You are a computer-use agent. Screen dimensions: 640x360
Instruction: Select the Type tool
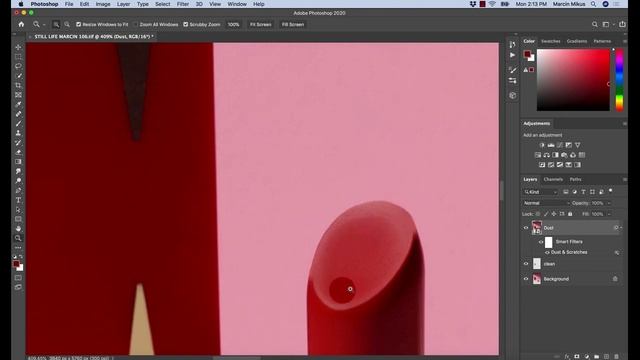pos(18,200)
